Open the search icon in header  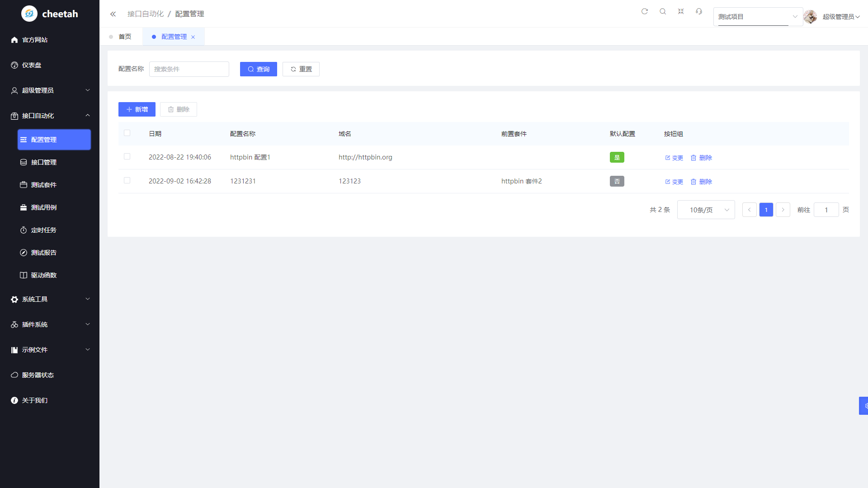point(663,11)
